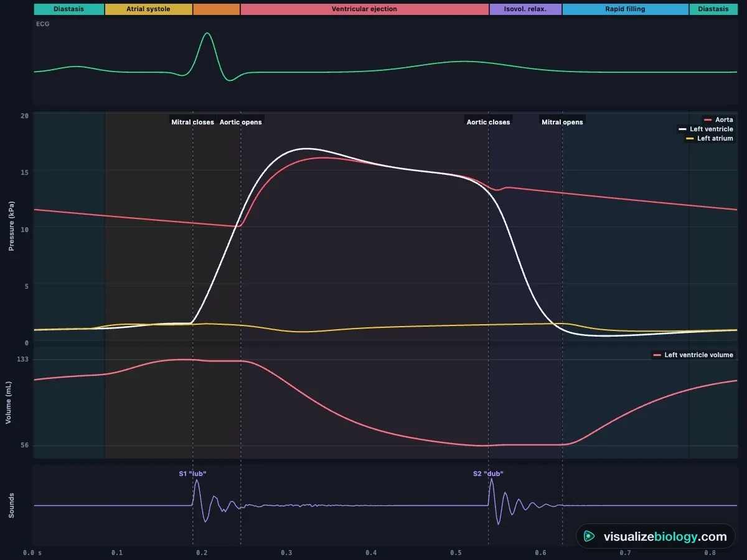This screenshot has height=560, width=747.
Task: Click the Aorta legend color swatch
Action: coord(707,119)
